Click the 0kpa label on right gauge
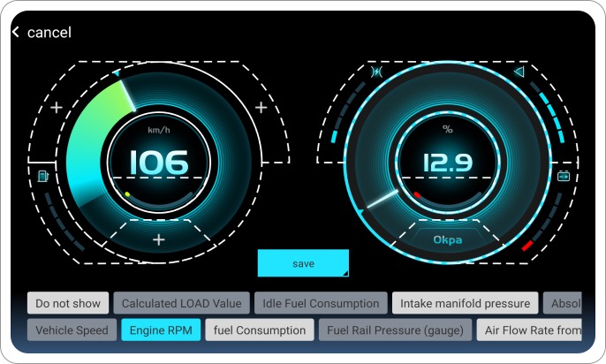This screenshot has width=606, height=364. 447,239
